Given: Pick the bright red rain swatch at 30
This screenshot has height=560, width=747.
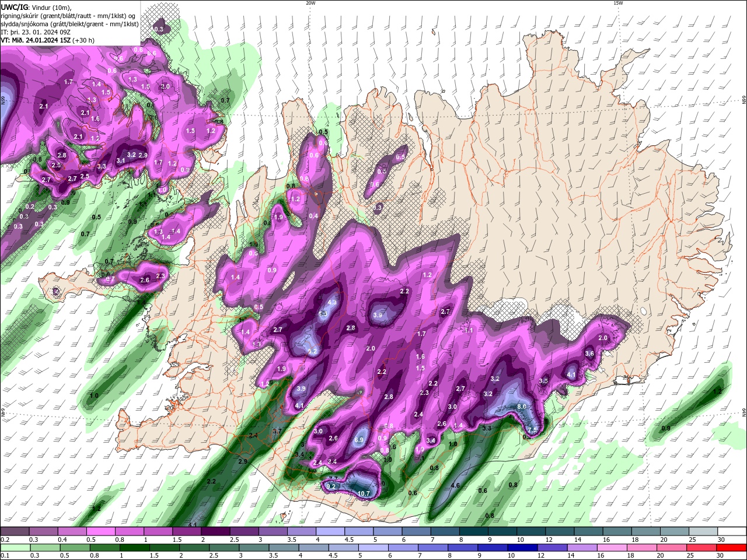Looking at the screenshot, I should (x=732, y=548).
